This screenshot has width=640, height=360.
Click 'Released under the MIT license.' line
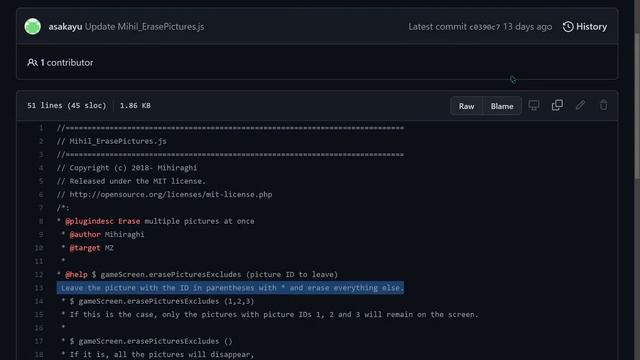pos(131,181)
